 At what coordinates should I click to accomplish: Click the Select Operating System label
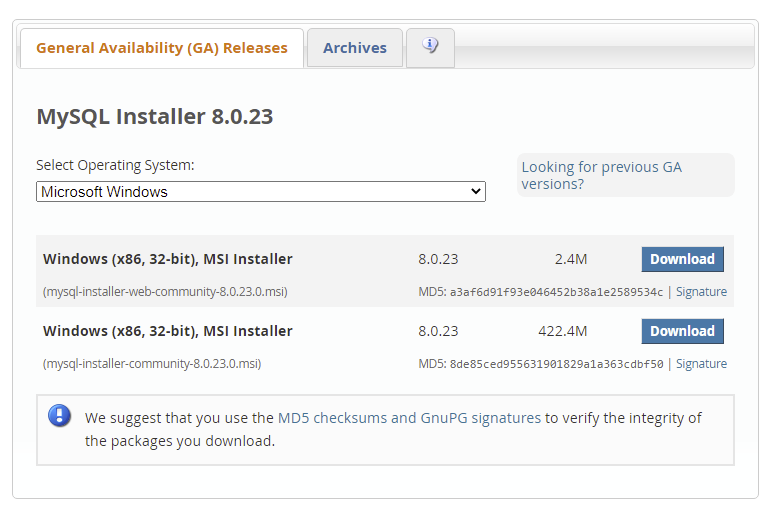115,165
